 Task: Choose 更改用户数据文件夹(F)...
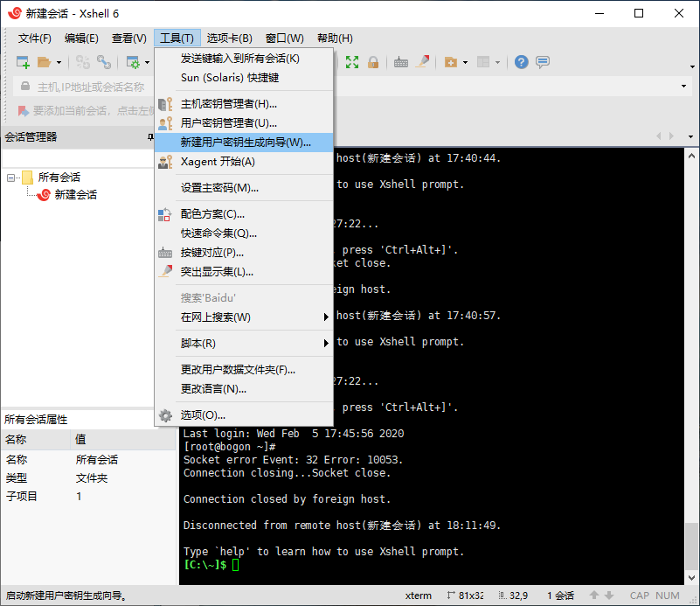[x=244, y=370]
